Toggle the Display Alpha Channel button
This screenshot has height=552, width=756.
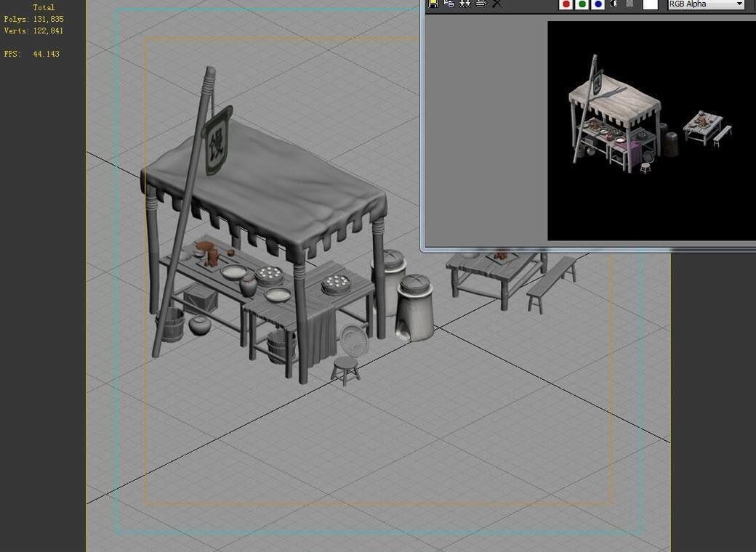(614, 4)
